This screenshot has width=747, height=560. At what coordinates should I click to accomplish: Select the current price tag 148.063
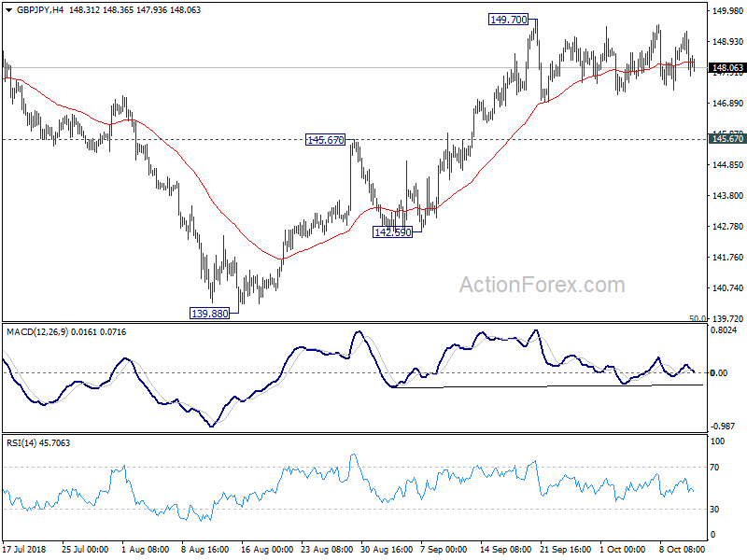point(727,68)
